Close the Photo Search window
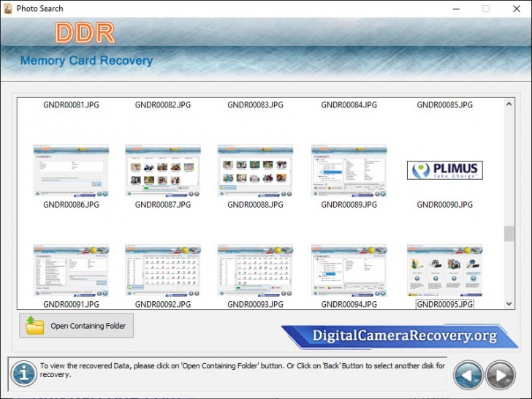 [x=517, y=9]
